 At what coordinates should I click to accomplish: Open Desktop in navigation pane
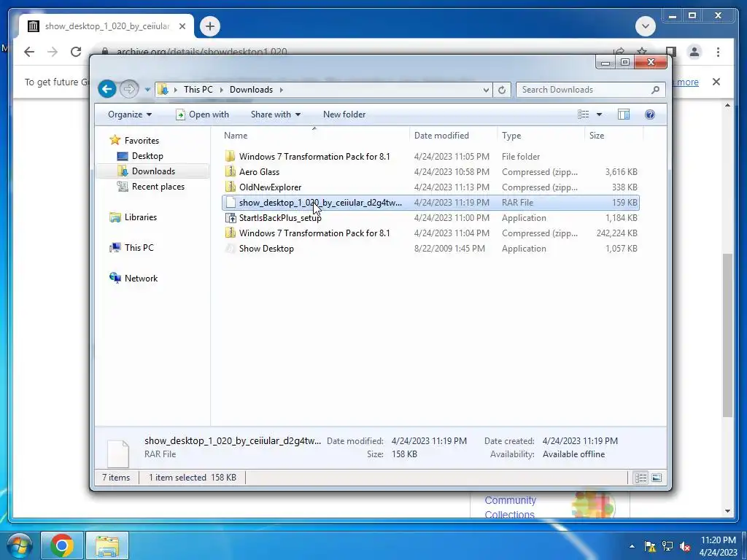[x=147, y=156]
